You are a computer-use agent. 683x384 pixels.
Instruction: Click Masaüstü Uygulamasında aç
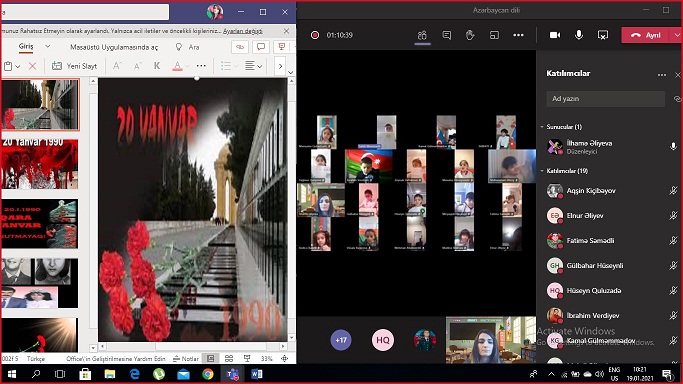pyautogui.click(x=114, y=47)
